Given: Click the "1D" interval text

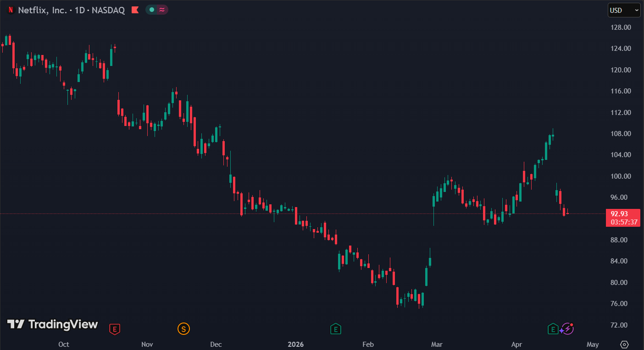Looking at the screenshot, I should click(x=80, y=10).
